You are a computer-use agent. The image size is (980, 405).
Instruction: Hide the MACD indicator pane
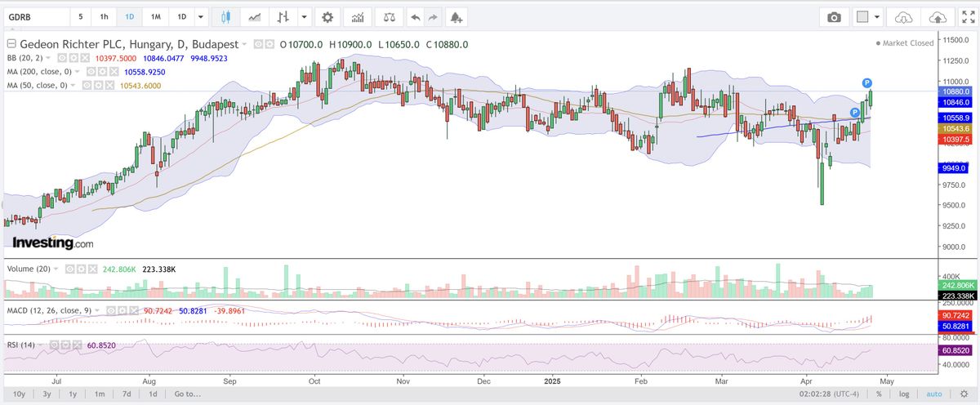110,310
